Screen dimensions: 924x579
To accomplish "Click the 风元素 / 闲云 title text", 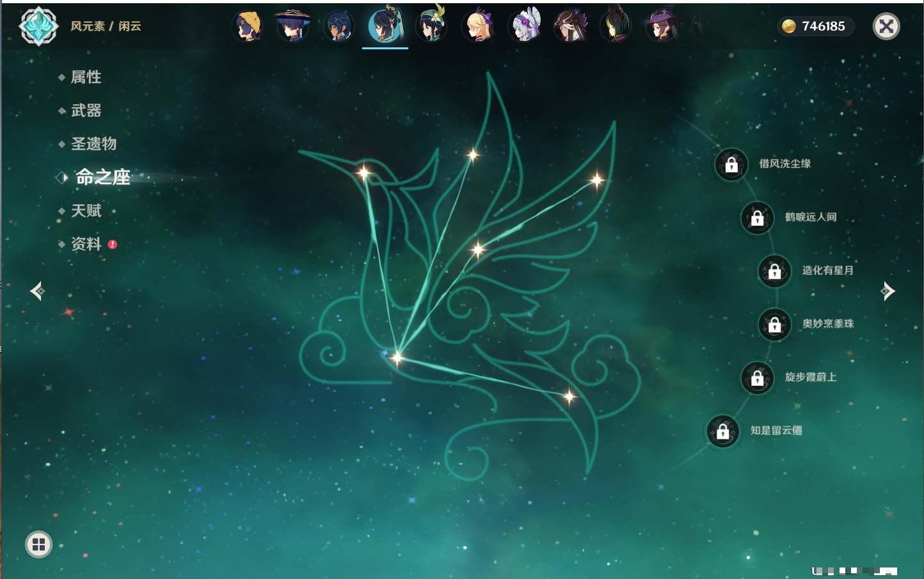I will click(x=106, y=26).
